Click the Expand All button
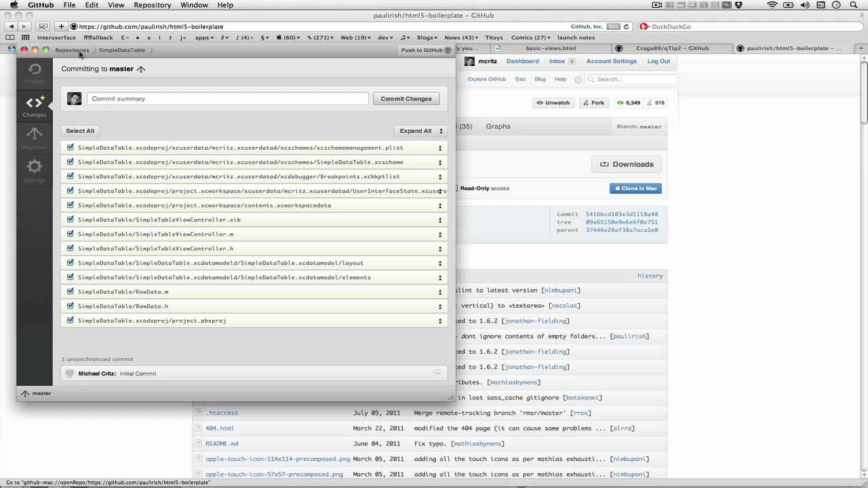The image size is (868, 488). (x=420, y=131)
